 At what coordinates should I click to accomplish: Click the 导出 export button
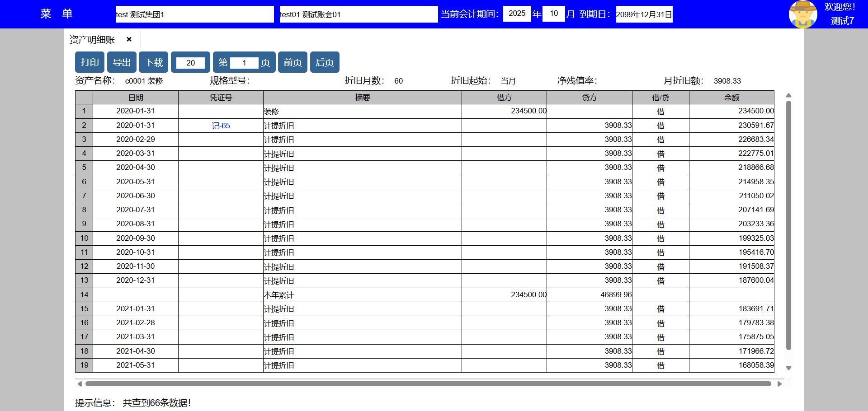122,62
